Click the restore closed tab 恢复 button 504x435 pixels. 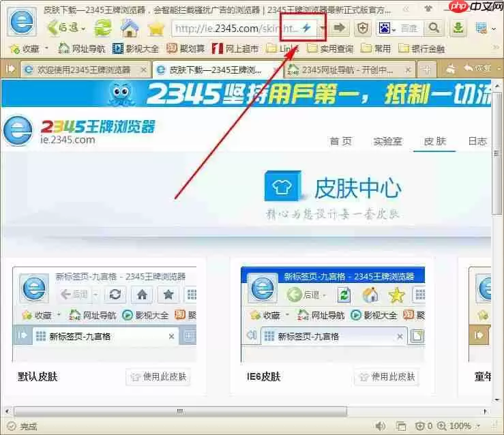[x=477, y=68]
